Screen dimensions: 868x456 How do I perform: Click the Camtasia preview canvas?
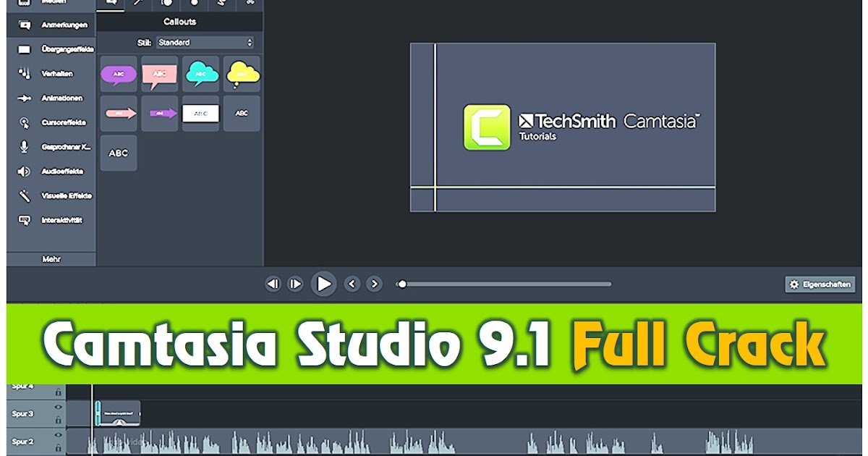click(x=563, y=127)
